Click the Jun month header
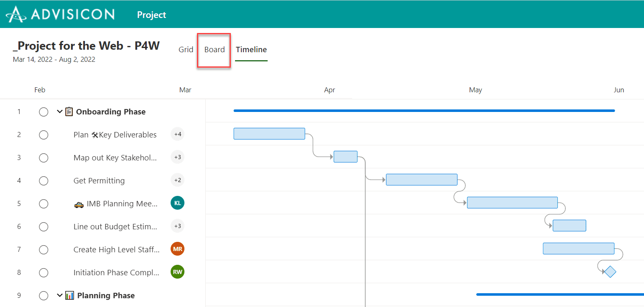 [x=619, y=90]
